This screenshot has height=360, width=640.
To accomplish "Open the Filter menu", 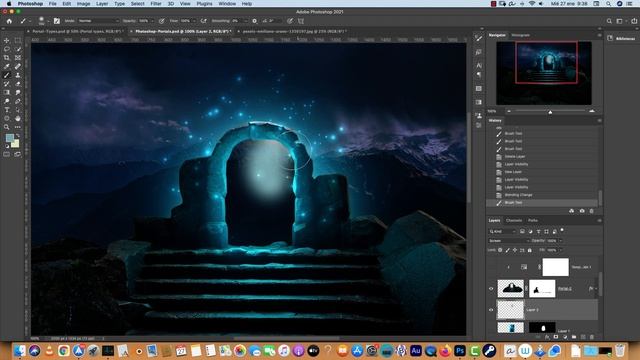I will pyautogui.click(x=156, y=4).
